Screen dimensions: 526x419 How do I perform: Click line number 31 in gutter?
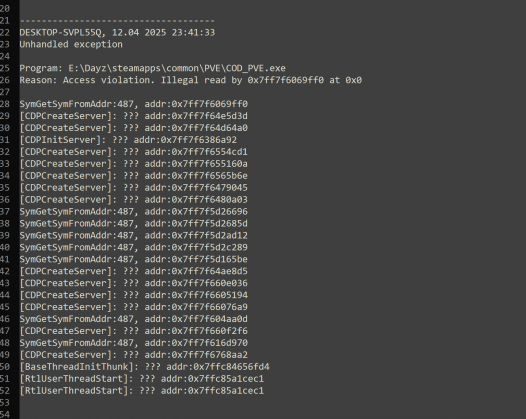5,140
